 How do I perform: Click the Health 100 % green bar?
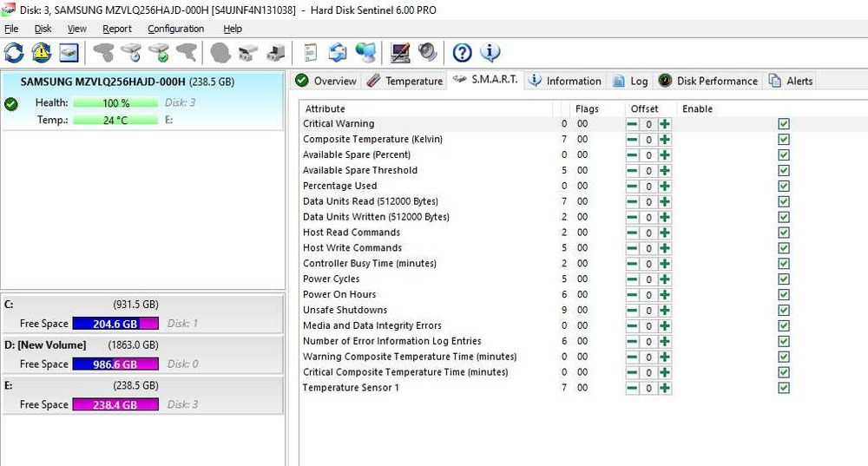pos(115,103)
